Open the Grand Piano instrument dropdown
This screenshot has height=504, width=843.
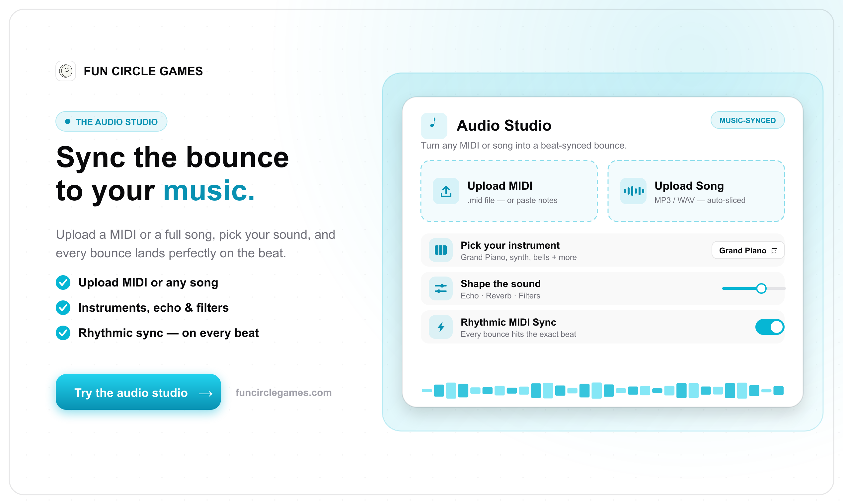pyautogui.click(x=748, y=251)
